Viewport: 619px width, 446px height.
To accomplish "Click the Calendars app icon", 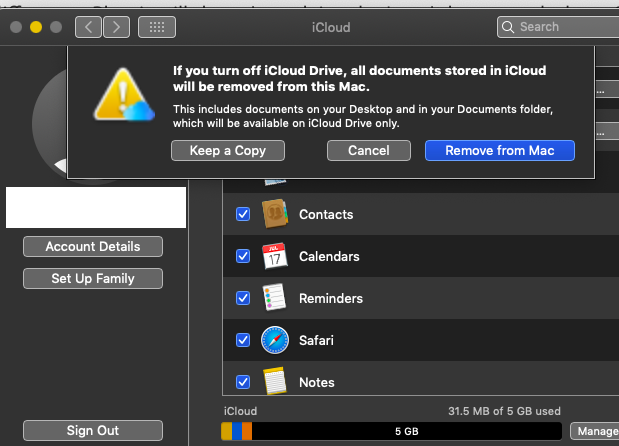I will click(x=275, y=256).
